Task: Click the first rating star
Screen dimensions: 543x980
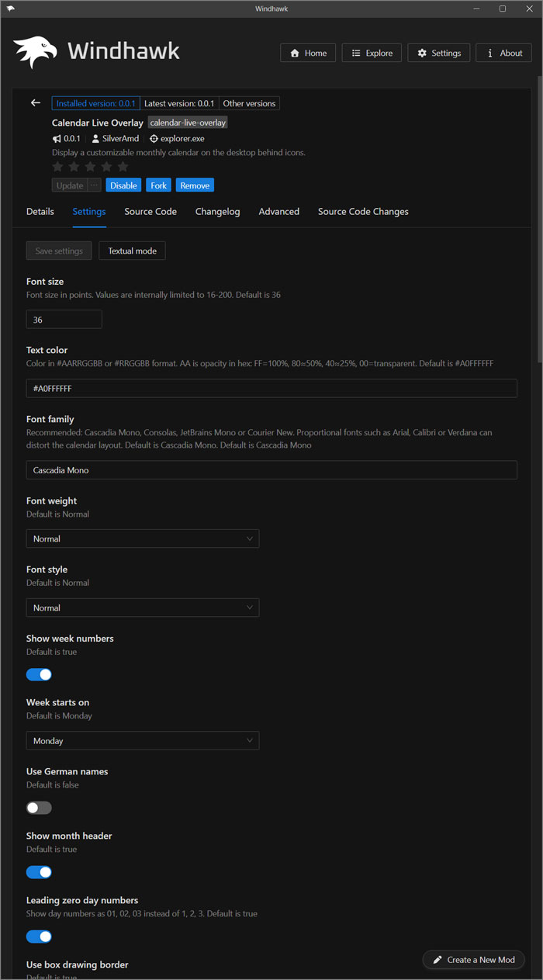Action: pyautogui.click(x=57, y=167)
